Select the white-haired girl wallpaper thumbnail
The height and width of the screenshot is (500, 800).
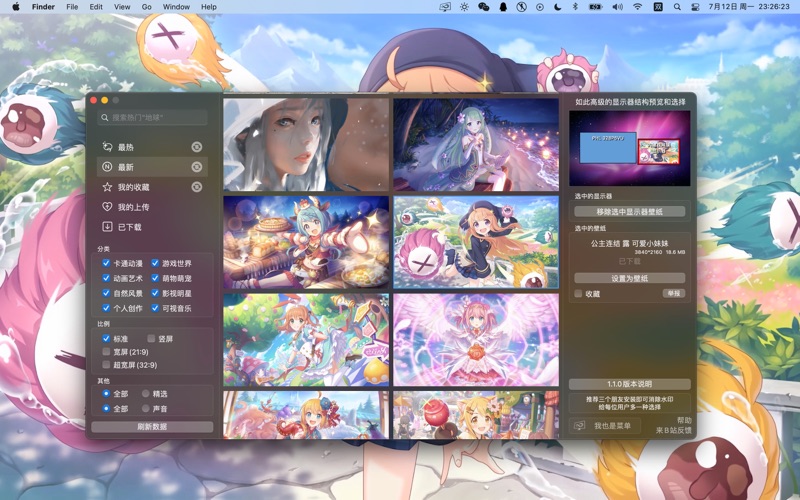point(306,144)
